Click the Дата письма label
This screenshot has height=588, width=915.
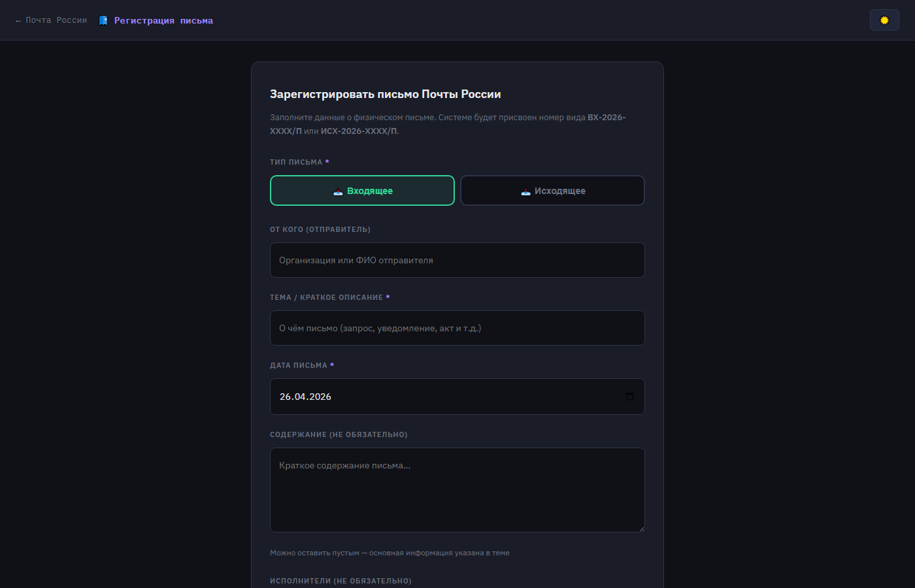[x=299, y=365]
